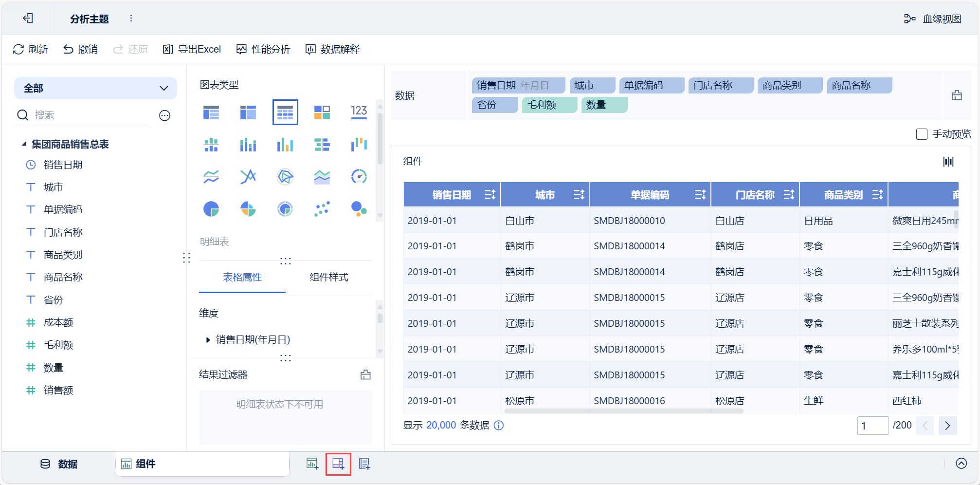980x485 pixels.
Task: Click the clear icon beside 结果过滤器
Action: click(x=365, y=374)
